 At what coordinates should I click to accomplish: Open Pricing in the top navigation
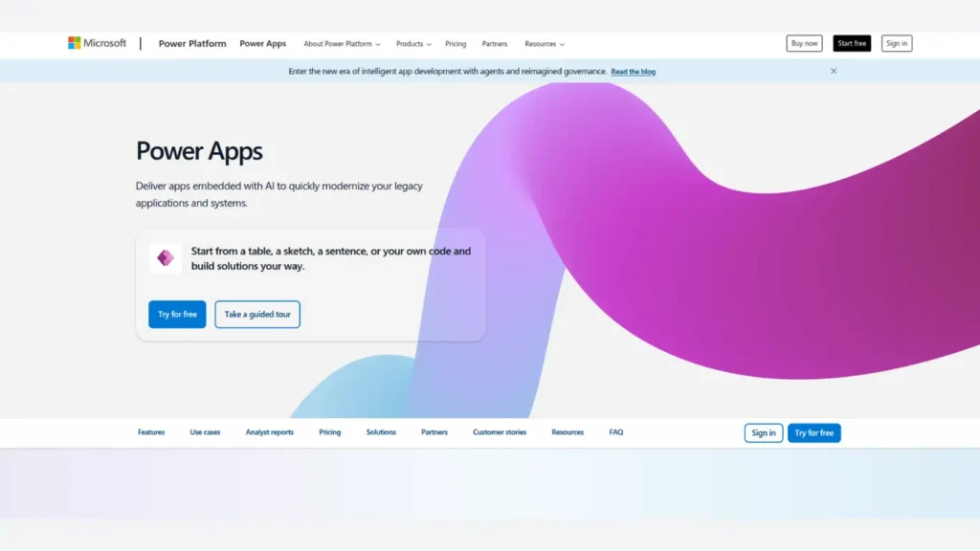click(x=455, y=44)
